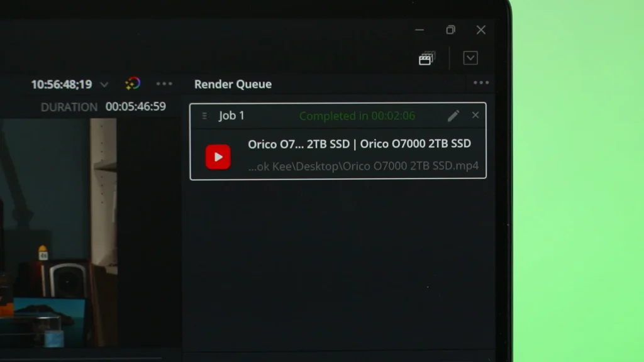Close the application window
The width and height of the screenshot is (644, 362).
[x=481, y=30]
